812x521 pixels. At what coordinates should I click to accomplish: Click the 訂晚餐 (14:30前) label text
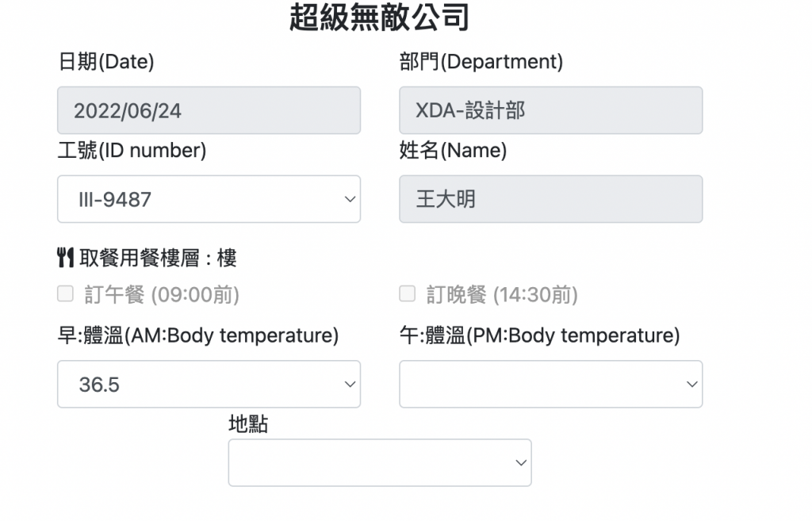(x=502, y=295)
